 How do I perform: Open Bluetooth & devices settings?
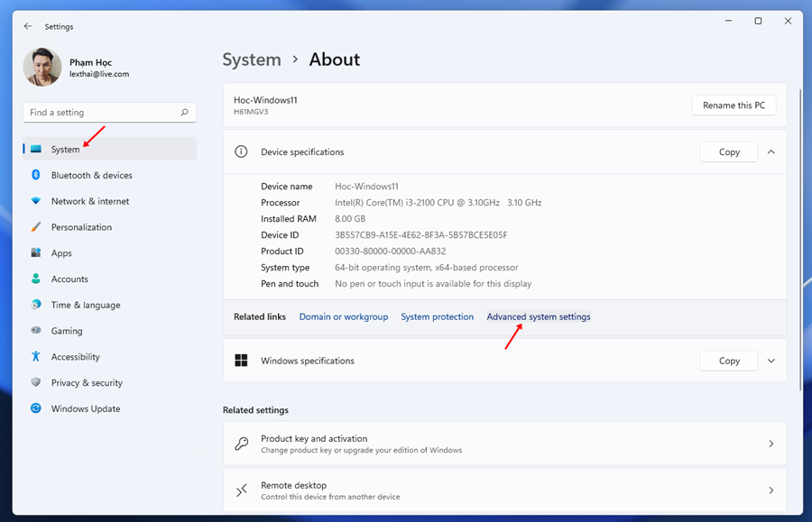coord(109,175)
